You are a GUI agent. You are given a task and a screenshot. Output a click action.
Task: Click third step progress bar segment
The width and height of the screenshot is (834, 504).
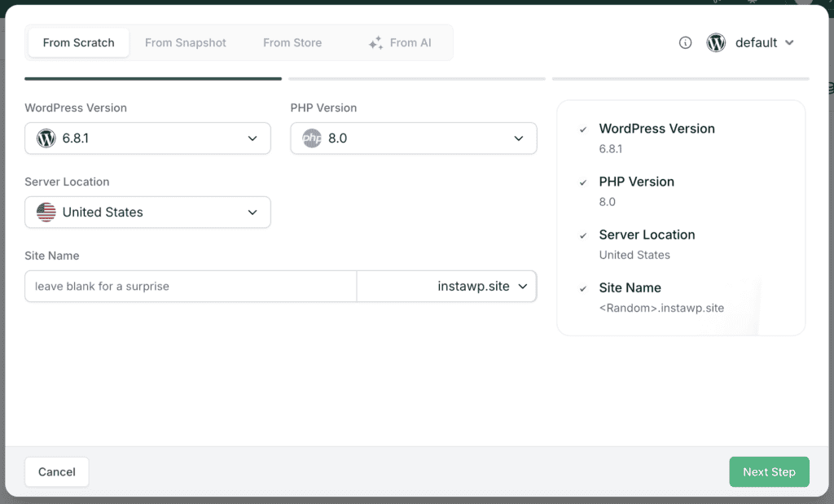(681, 79)
